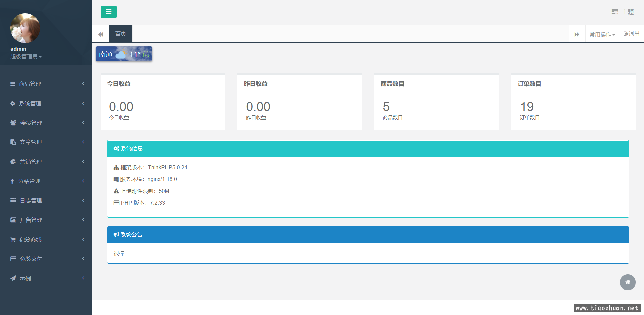Screen dimensions: 644x315
Task: Expand 会员管理 menu chevron
Action: coord(83,123)
